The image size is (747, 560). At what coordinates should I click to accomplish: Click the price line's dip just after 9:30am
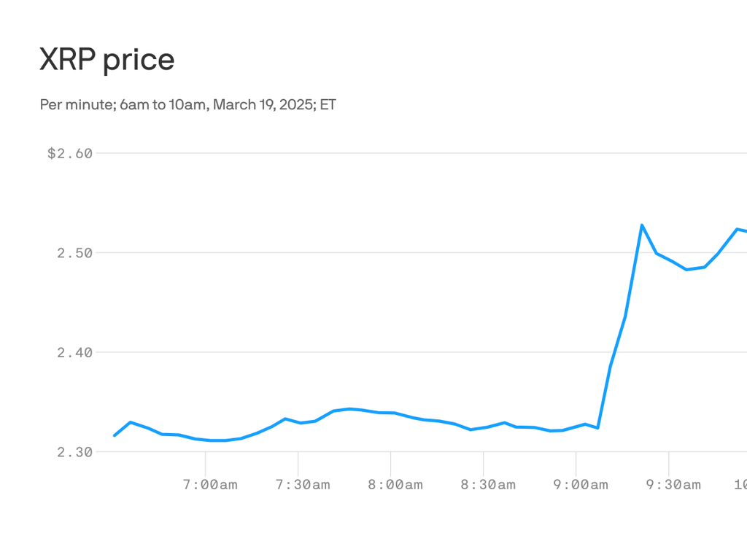(686, 269)
